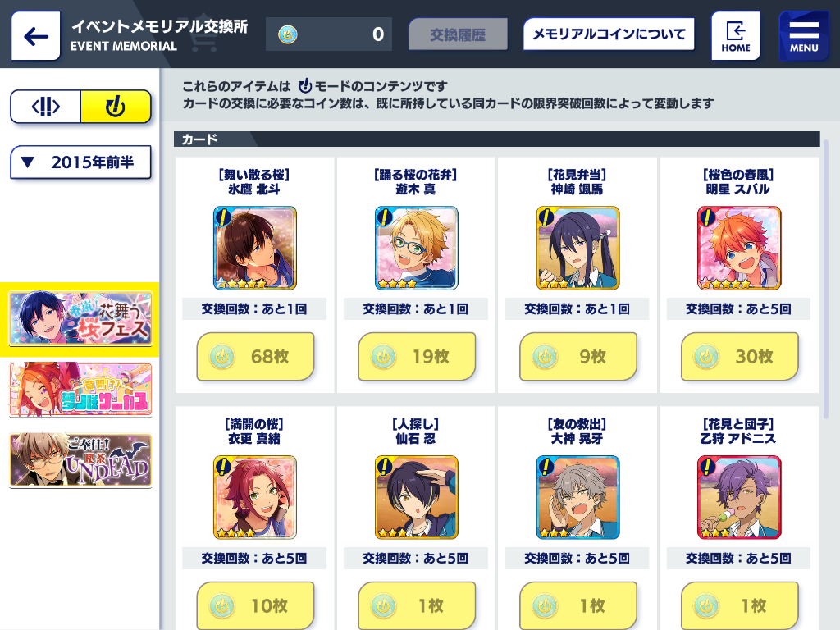The width and height of the screenshot is (840, 630).
Task: Open the メモリアルコインについて info button
Action: point(609,34)
